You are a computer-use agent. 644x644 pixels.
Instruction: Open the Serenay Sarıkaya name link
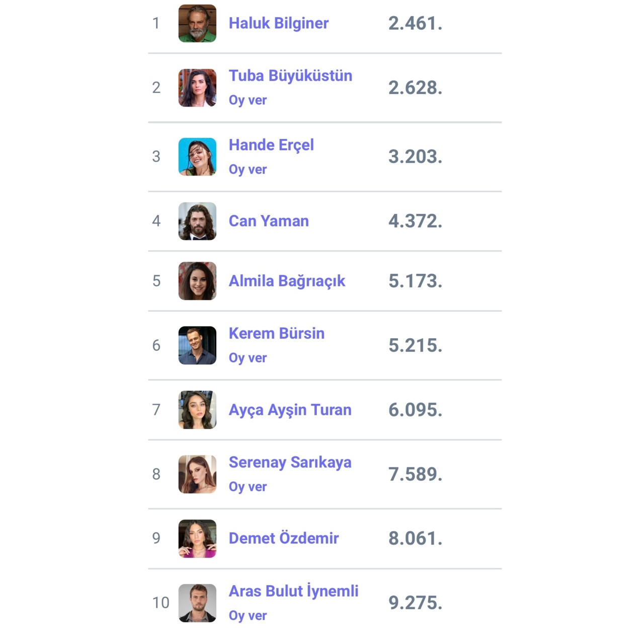coord(290,462)
